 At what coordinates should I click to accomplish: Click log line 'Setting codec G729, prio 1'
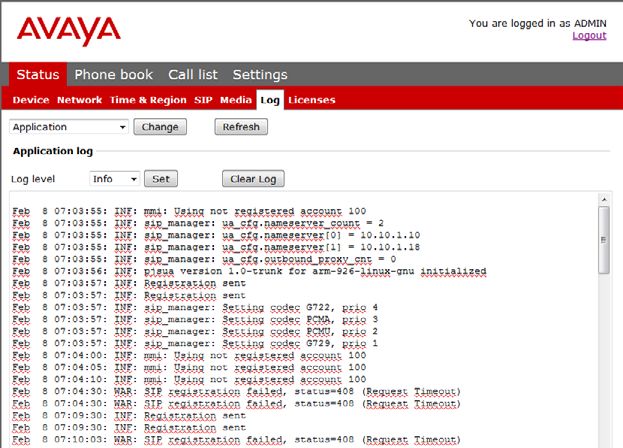tap(195, 343)
